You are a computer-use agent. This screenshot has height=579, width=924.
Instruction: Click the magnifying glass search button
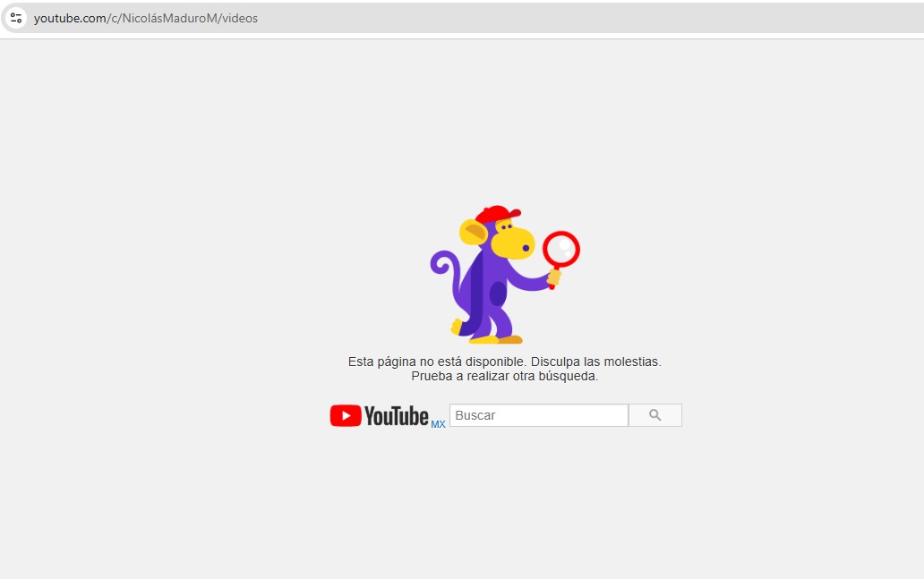coord(655,415)
